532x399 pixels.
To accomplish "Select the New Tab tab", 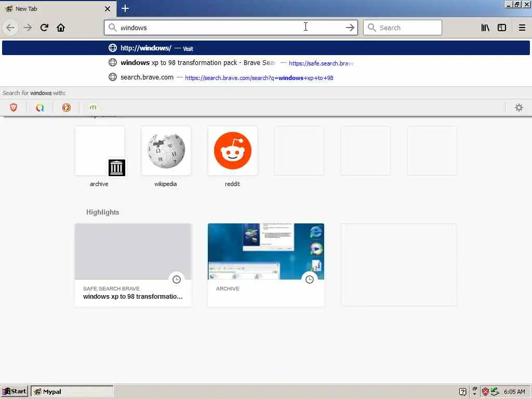I will (58, 9).
